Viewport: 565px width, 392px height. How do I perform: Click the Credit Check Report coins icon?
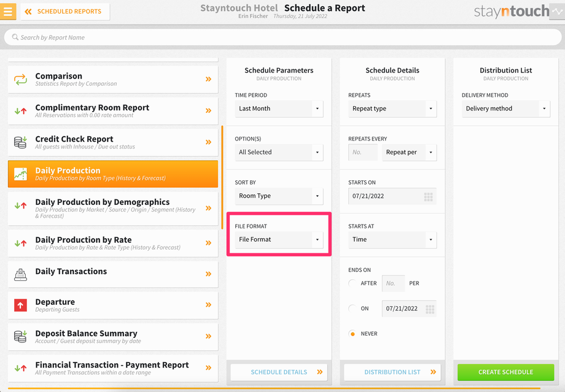click(x=20, y=142)
